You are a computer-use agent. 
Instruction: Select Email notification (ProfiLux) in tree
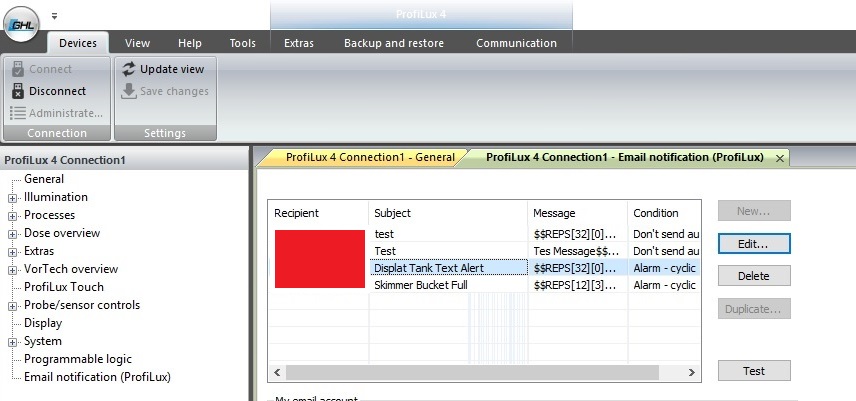pos(97,377)
